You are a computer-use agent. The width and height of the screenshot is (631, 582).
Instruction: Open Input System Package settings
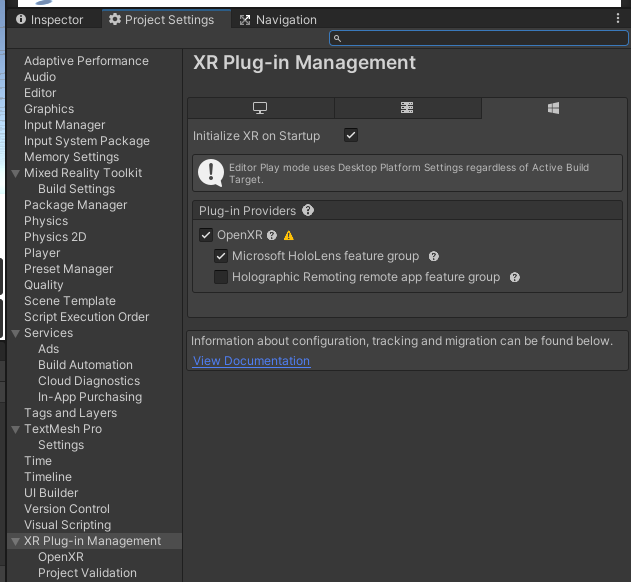(87, 141)
